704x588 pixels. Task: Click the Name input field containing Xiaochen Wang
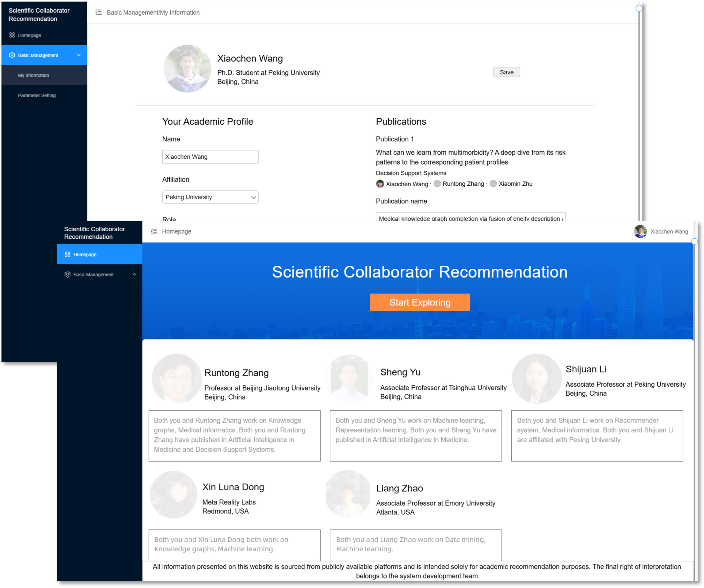point(210,157)
